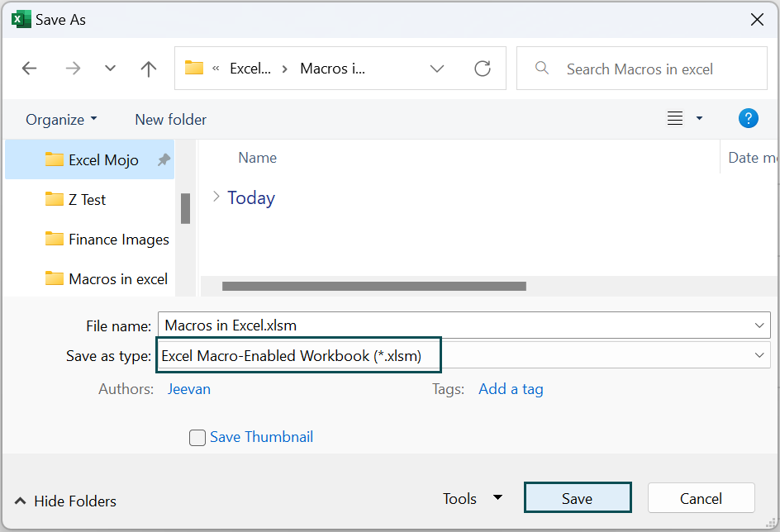Screen dimensions: 780x532
Task: Open the Tools dropdown menu
Action: 472,499
